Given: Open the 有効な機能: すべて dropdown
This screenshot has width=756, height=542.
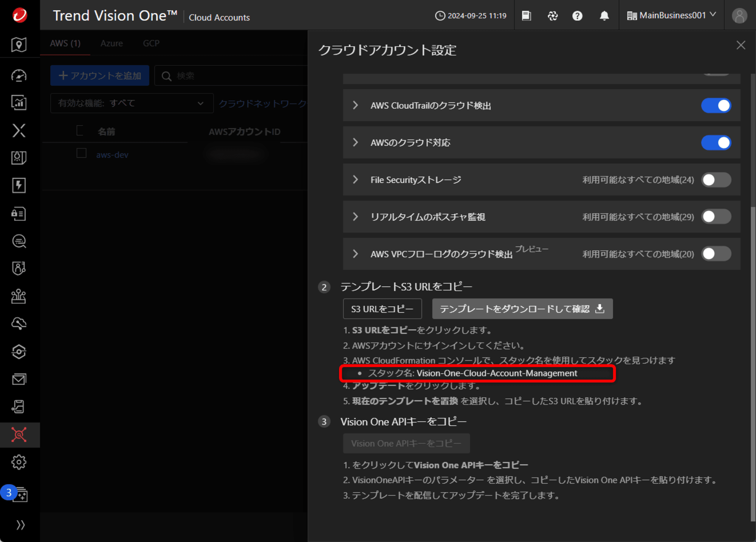Looking at the screenshot, I should [132, 103].
